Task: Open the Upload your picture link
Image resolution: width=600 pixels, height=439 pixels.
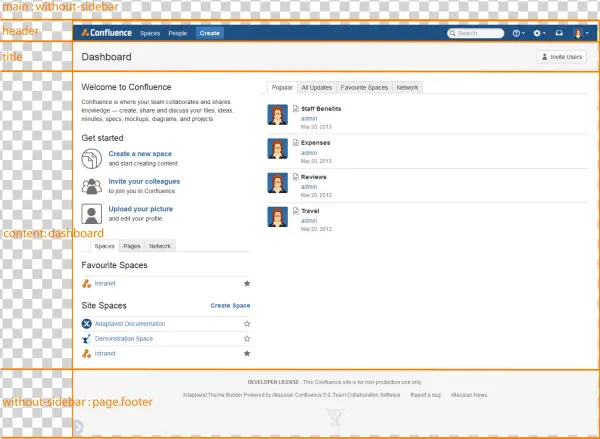Action: 141,209
